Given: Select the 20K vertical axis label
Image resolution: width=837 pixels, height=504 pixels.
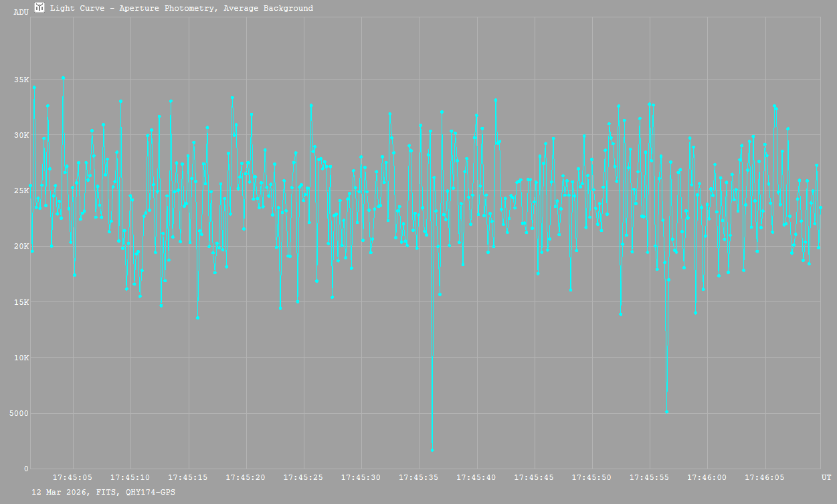Looking at the screenshot, I should pyautogui.click(x=22, y=246).
